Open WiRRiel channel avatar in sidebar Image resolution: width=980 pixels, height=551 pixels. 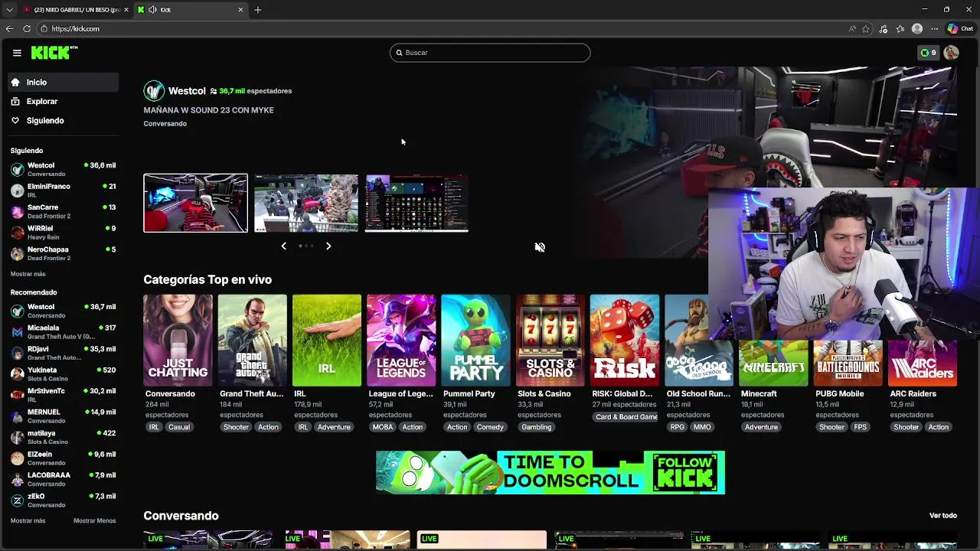coord(17,233)
